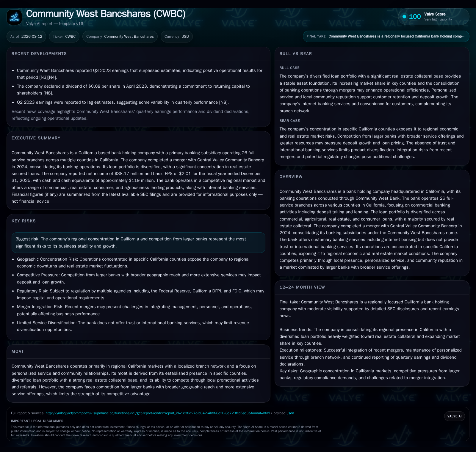Image resolution: width=476 pixels, height=452 pixels.
Task: Click the 'Execution milestones:' paragraph
Action: point(371,357)
